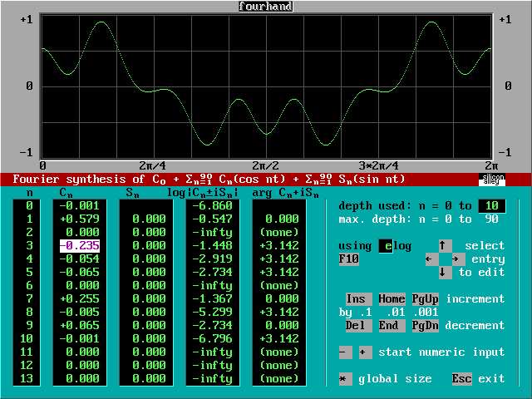Click the 2π/2 axis label
This screenshot has width=532, height=399.
[266, 166]
